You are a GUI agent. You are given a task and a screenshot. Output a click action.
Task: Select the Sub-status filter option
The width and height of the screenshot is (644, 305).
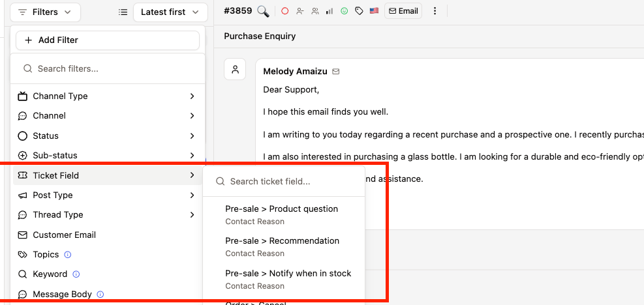(108, 156)
